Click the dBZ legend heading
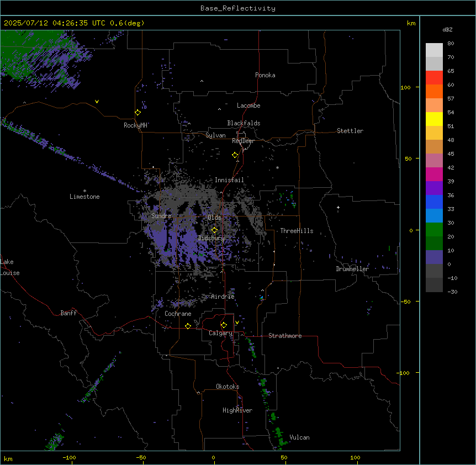Image resolution: width=476 pixels, height=465 pixels. click(x=447, y=29)
